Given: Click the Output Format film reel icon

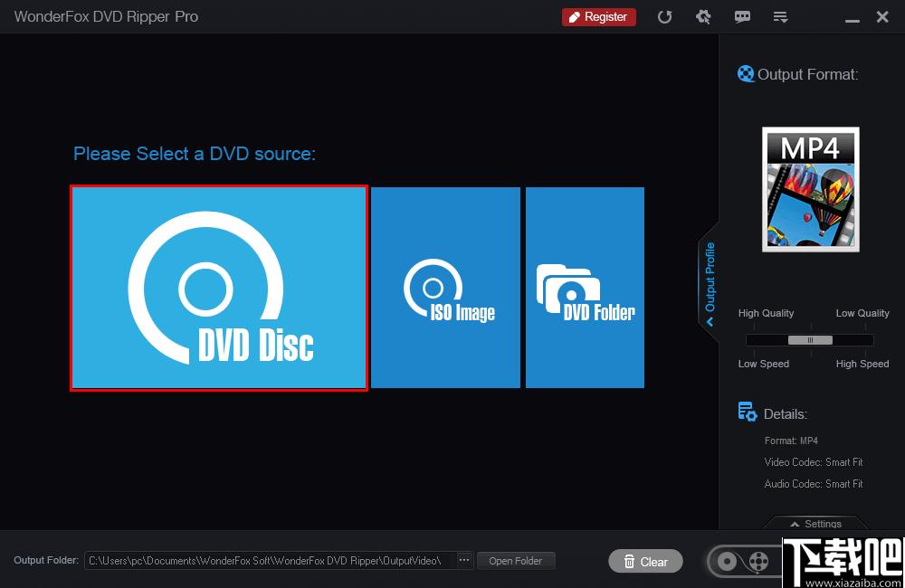Looking at the screenshot, I should 746,74.
